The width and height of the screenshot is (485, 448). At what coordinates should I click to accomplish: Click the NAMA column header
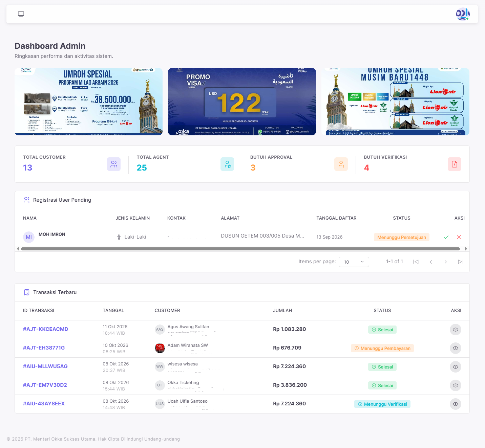click(30, 218)
